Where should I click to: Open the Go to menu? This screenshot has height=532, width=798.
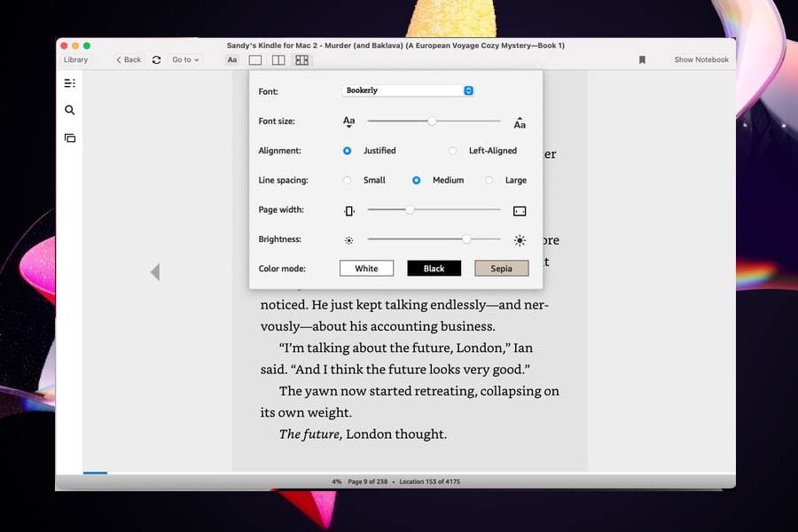tap(184, 59)
